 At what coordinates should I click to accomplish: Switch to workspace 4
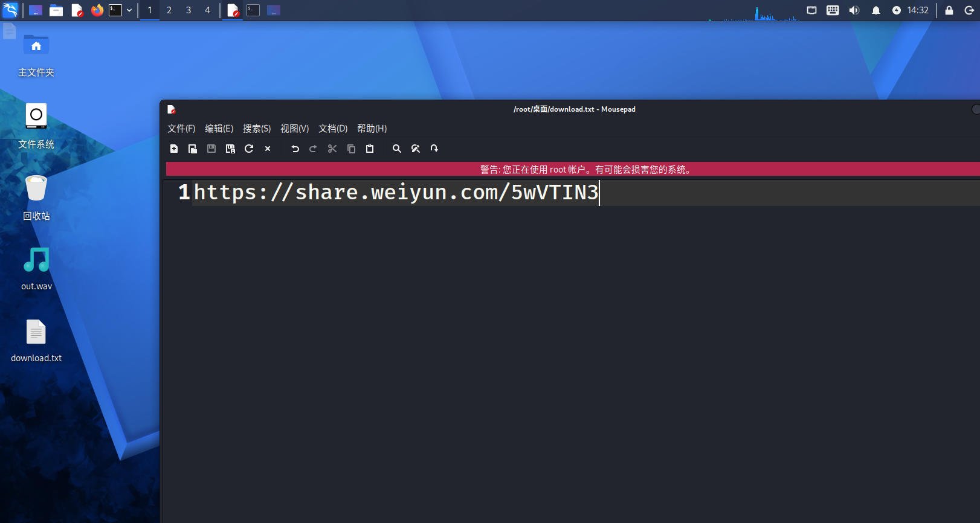click(207, 10)
